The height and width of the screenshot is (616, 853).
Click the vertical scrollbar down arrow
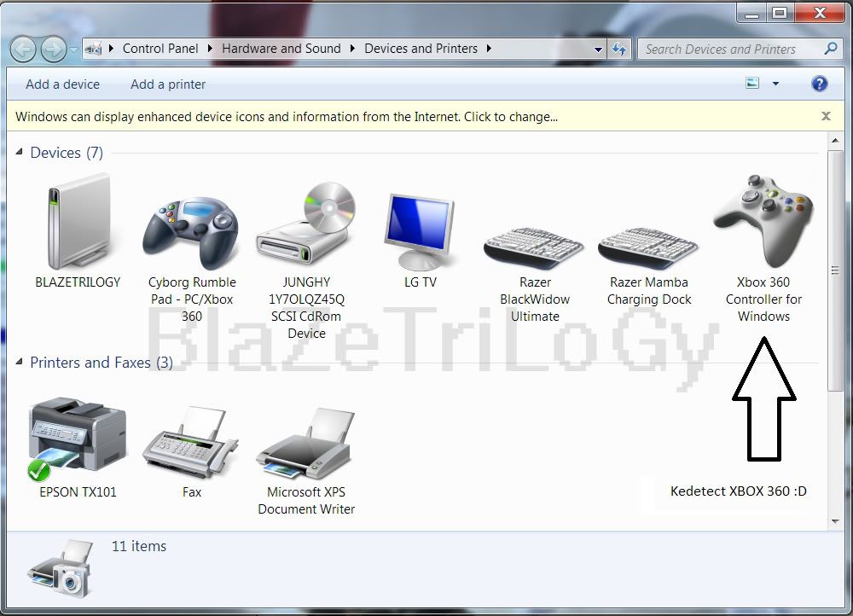click(x=835, y=521)
